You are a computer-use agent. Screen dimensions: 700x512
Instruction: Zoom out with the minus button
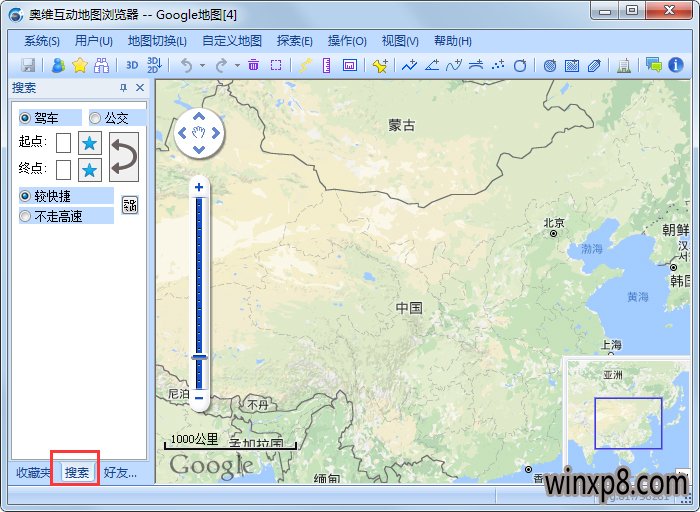(199, 398)
